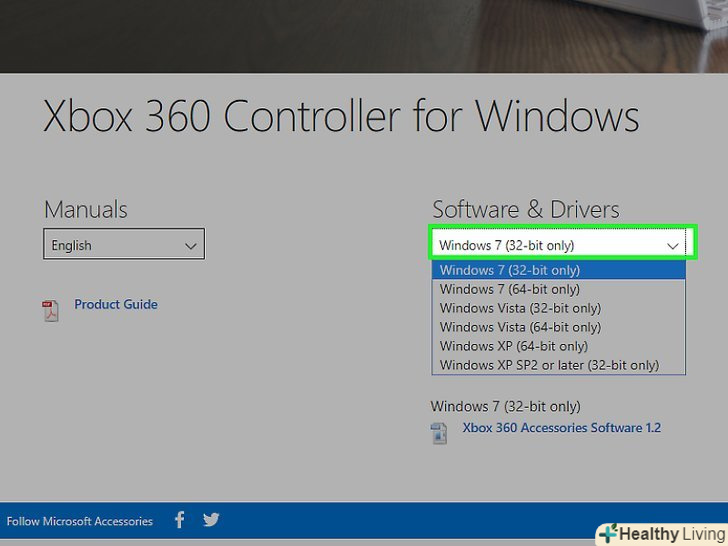Viewport: 728px width, 546px height.
Task: Click the Follow Microsoft Accessories text
Action: (x=79, y=521)
